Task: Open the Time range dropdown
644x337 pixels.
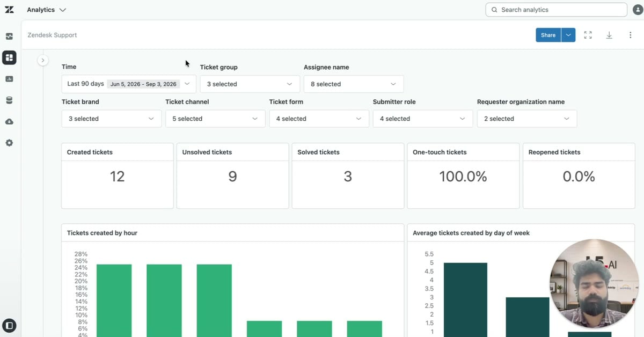Action: coord(129,84)
